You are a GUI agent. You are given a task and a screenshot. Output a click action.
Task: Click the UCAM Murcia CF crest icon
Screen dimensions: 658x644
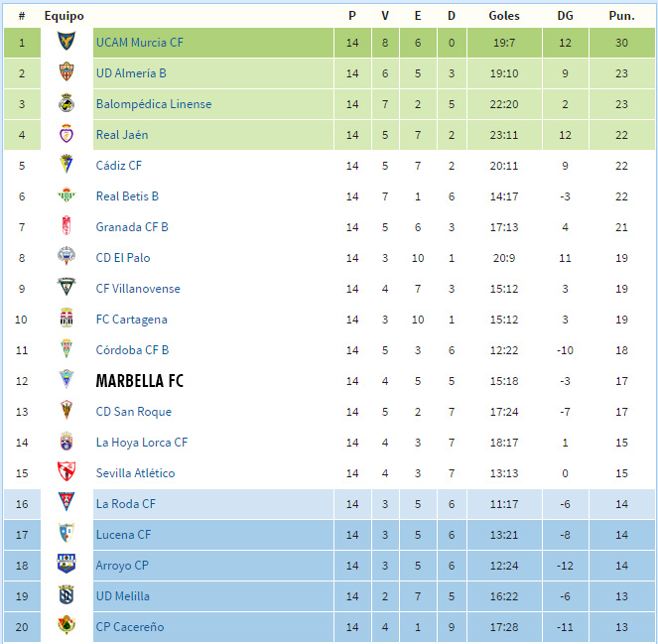point(66,42)
